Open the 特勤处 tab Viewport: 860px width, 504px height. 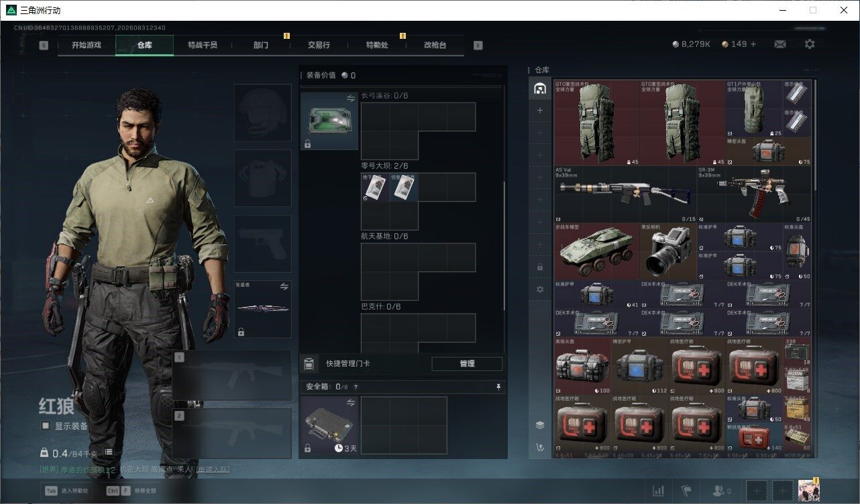377,45
